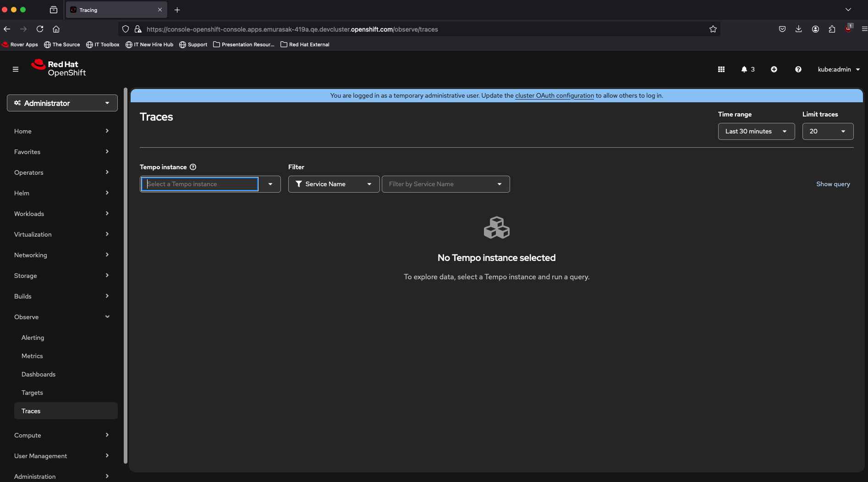Open the IT New Hire Hub bookmark
Screen dimensions: 868x482
149,44
